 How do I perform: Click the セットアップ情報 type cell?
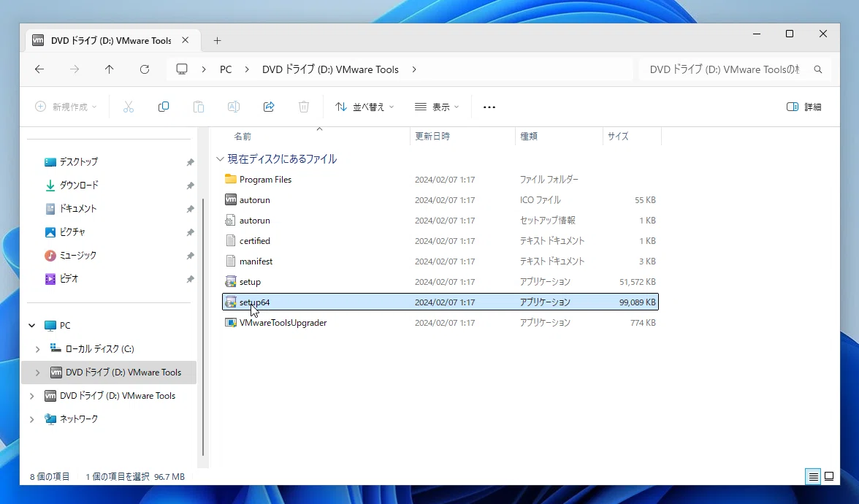pyautogui.click(x=547, y=221)
